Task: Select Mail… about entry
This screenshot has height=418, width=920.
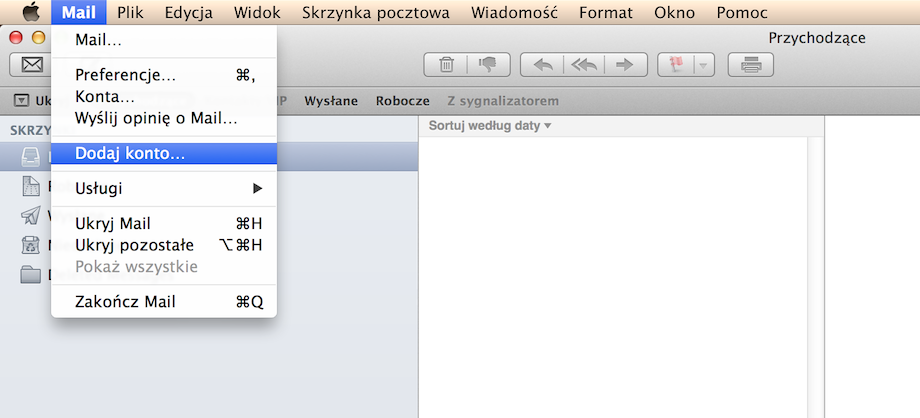Action: (164, 41)
